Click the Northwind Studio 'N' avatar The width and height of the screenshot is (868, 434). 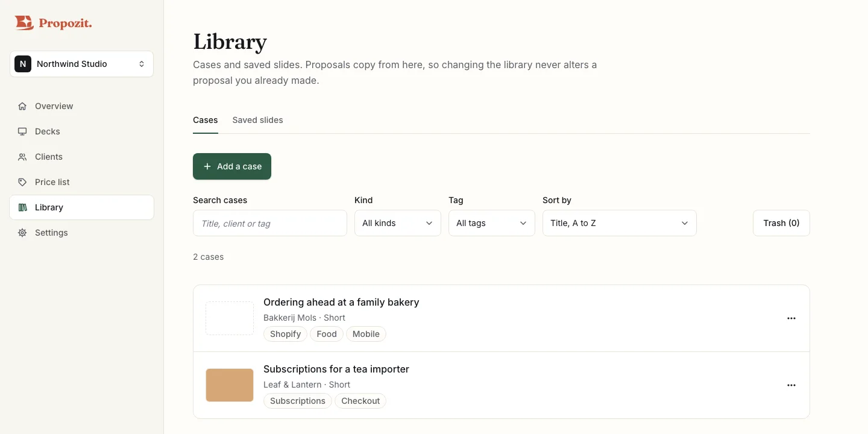(23, 64)
